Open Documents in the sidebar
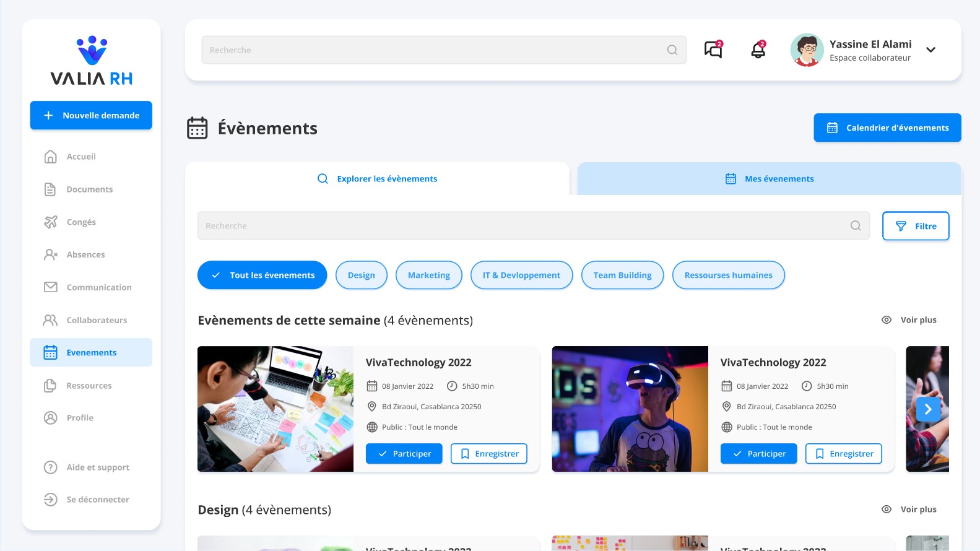The height and width of the screenshot is (551, 980). [x=91, y=189]
